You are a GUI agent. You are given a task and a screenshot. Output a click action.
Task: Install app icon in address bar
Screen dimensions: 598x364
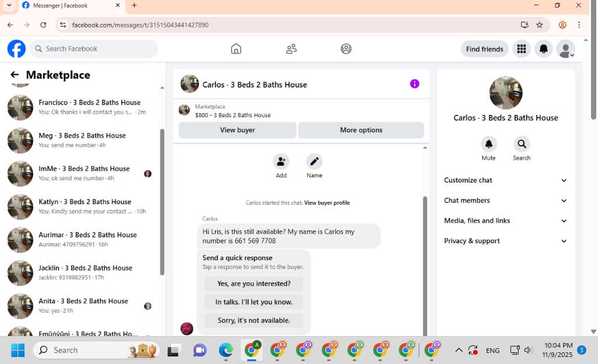[x=525, y=24]
